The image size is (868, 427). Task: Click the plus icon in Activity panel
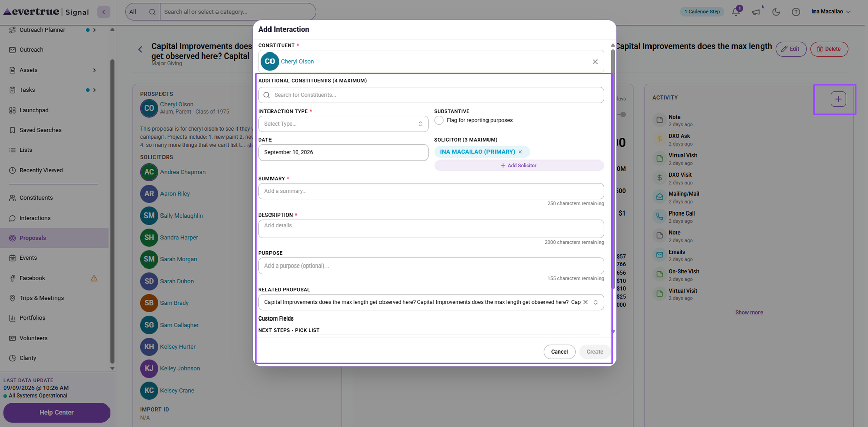(x=838, y=99)
